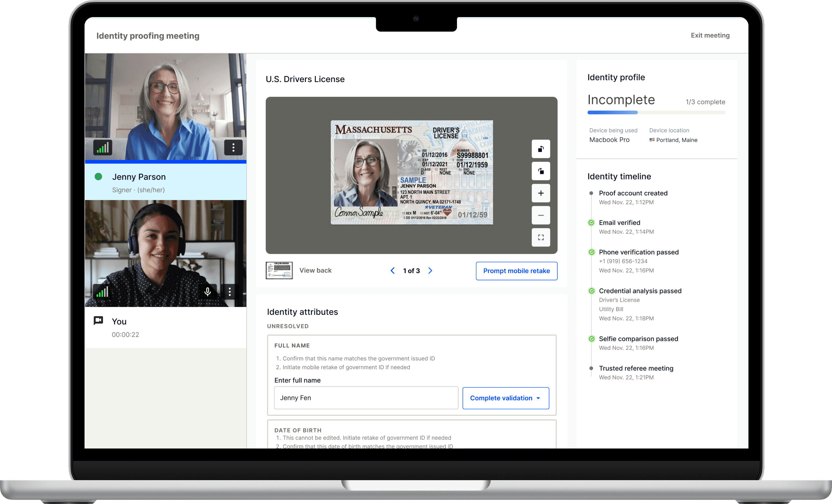Zoom out of the driver's license
832x504 pixels.
coord(541,215)
